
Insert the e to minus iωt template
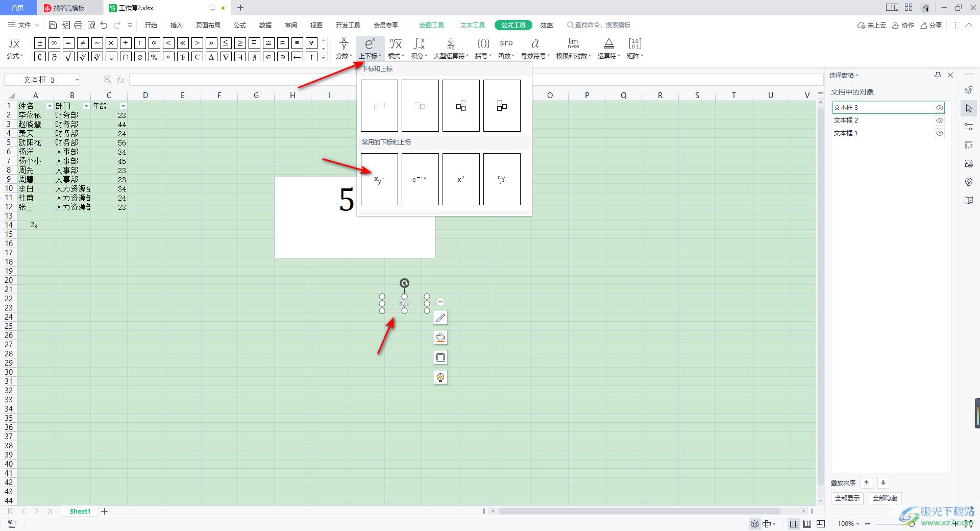(420, 179)
